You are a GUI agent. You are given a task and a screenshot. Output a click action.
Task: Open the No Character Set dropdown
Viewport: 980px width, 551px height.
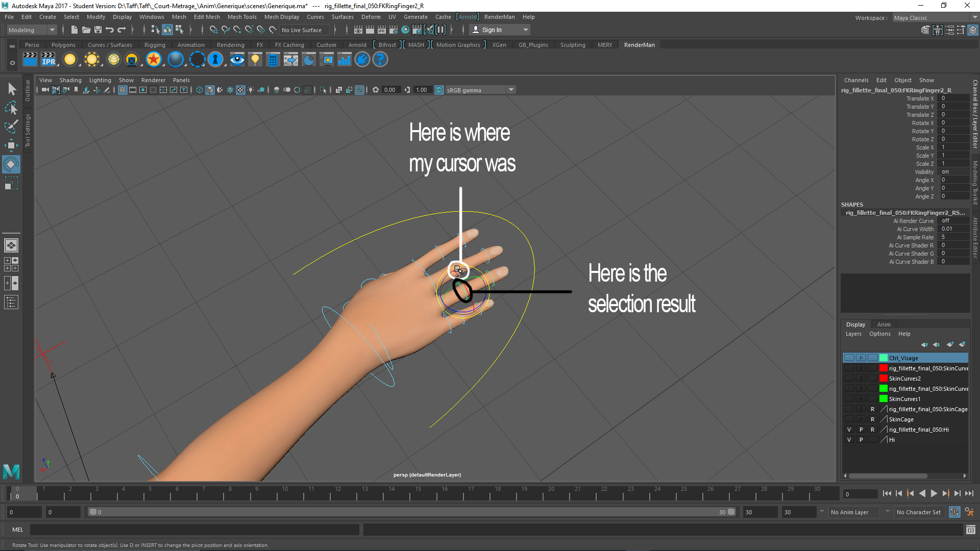(x=919, y=512)
